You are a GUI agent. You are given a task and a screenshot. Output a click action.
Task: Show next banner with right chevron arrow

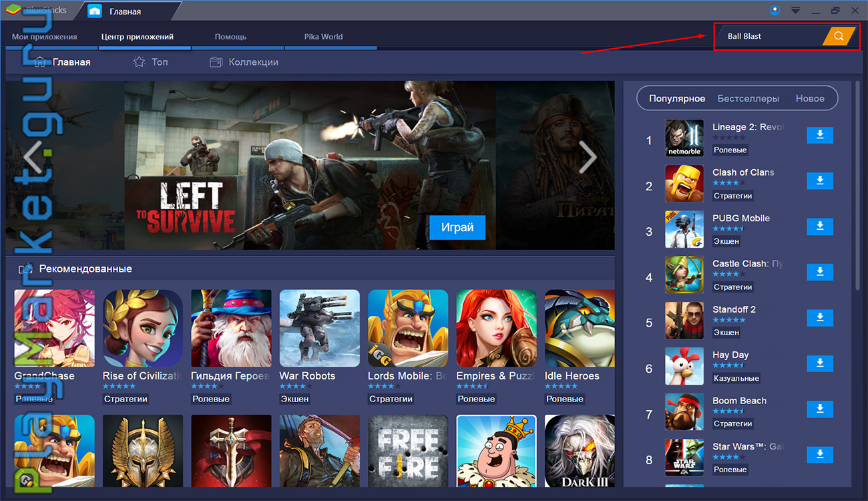pyautogui.click(x=588, y=158)
